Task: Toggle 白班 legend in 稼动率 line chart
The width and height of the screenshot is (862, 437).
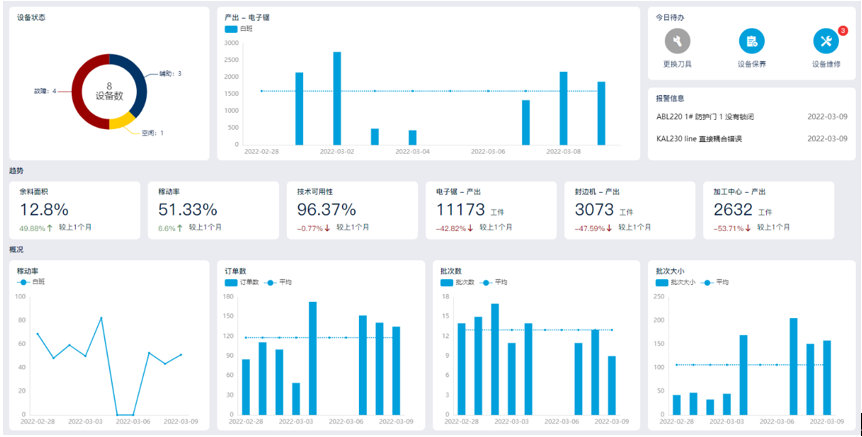Action: 31,282
